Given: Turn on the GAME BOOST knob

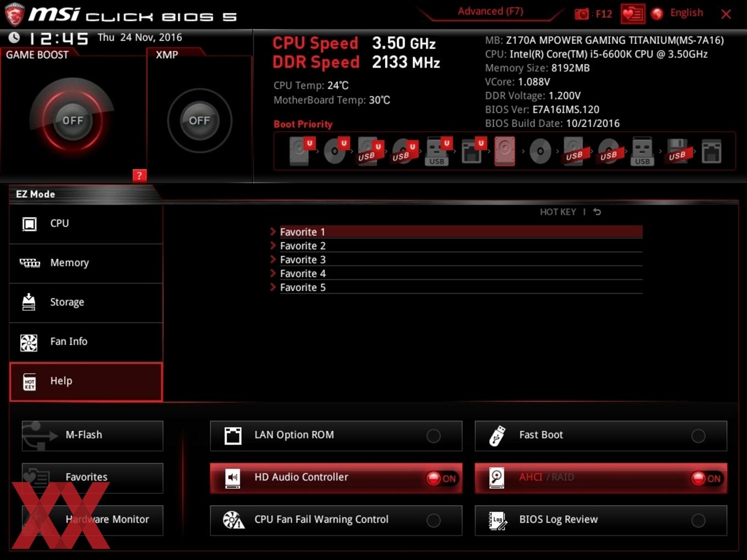Looking at the screenshot, I should click(73, 120).
